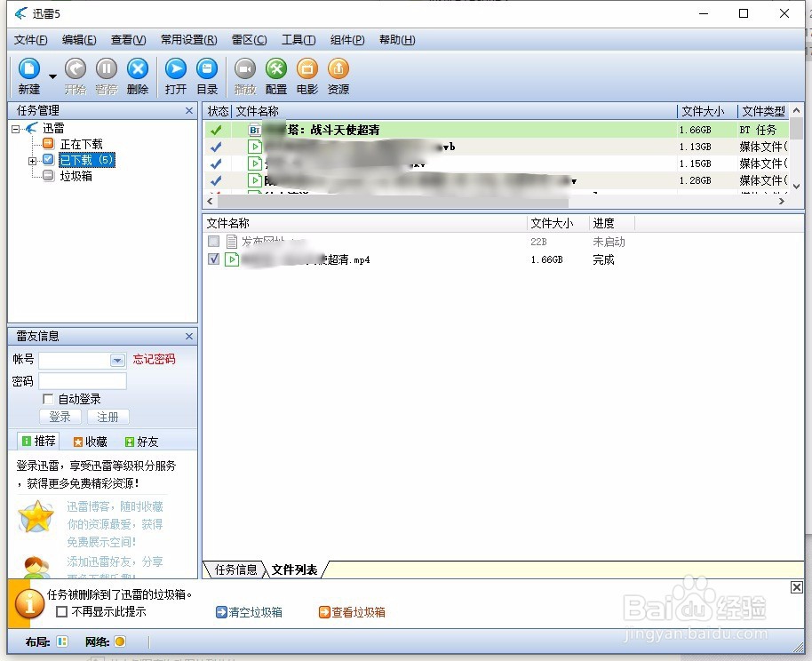Click the 帐号 account input field

75,360
